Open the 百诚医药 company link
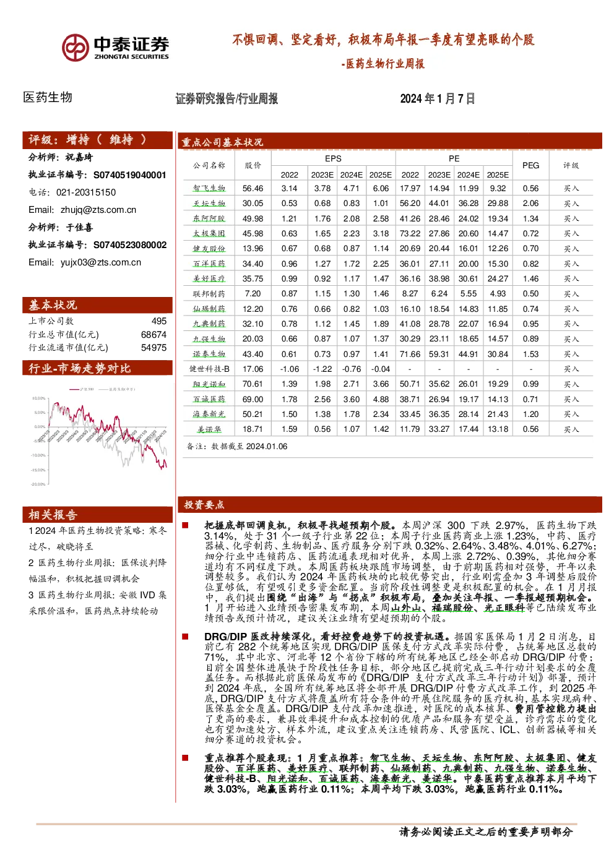This screenshot has height=868, width=614. click(x=209, y=400)
